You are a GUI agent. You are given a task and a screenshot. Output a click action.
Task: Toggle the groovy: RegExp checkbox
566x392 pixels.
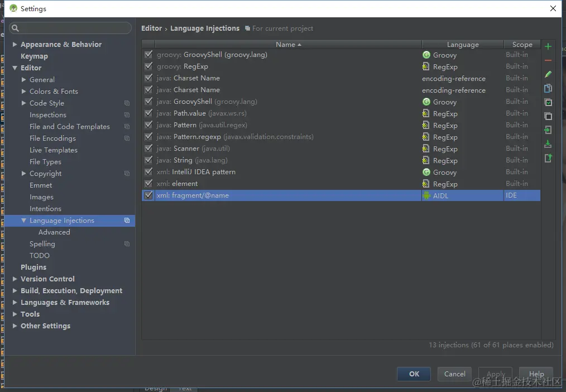click(148, 66)
